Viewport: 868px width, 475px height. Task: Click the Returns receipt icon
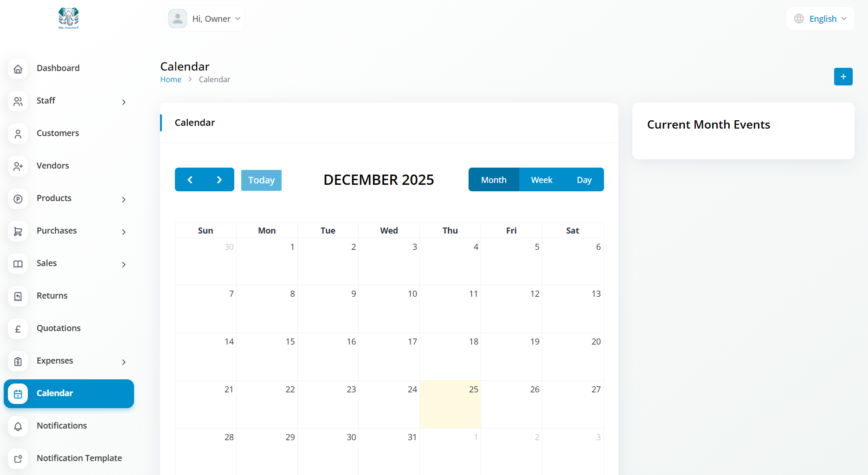[x=18, y=296]
